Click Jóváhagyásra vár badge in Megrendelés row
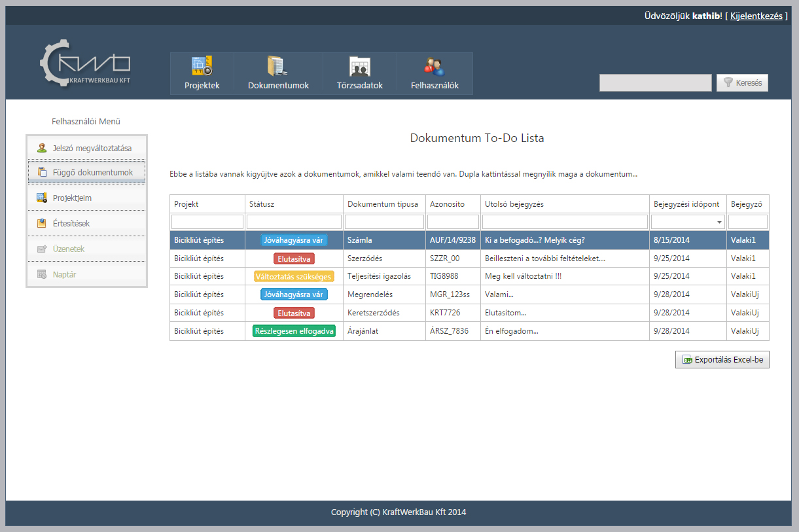The image size is (799, 532). (294, 294)
